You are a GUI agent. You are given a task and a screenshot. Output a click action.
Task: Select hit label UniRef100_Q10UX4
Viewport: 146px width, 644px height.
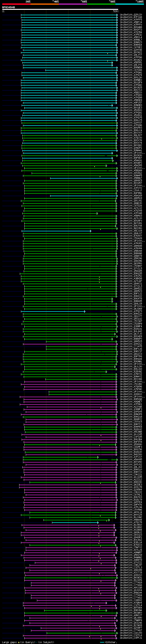(131, 590)
